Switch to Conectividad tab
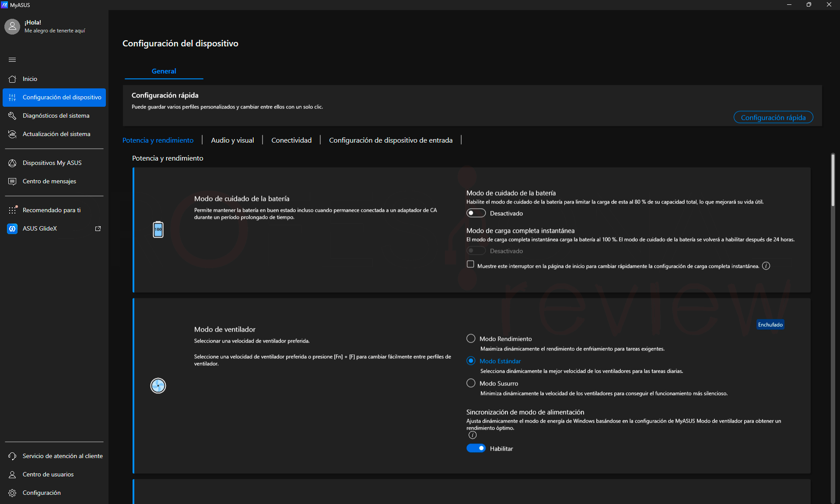Image resolution: width=840 pixels, height=504 pixels. pyautogui.click(x=291, y=140)
